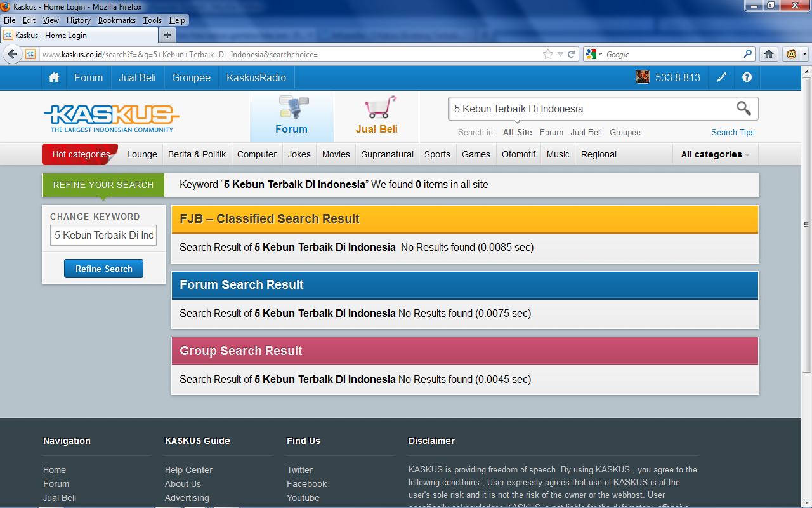The image size is (812, 508).
Task: Open help via the question mark icon
Action: (747, 77)
